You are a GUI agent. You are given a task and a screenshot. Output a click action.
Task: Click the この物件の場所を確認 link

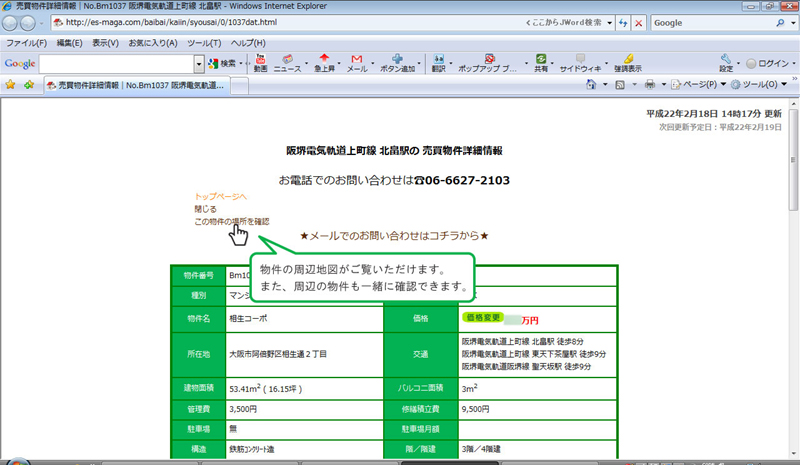coord(231,221)
